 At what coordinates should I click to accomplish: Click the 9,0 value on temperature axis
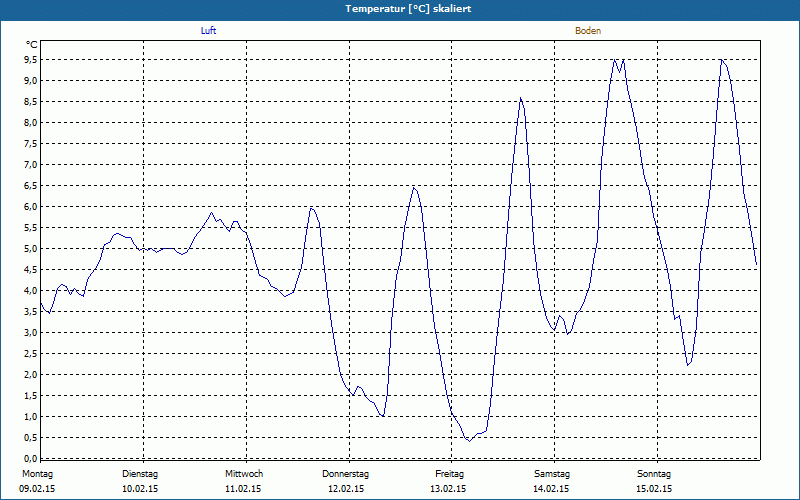(30, 81)
